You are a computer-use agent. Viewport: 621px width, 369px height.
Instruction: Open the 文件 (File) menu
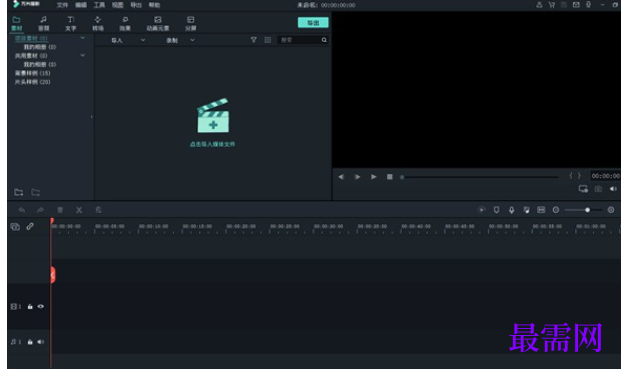pos(62,5)
